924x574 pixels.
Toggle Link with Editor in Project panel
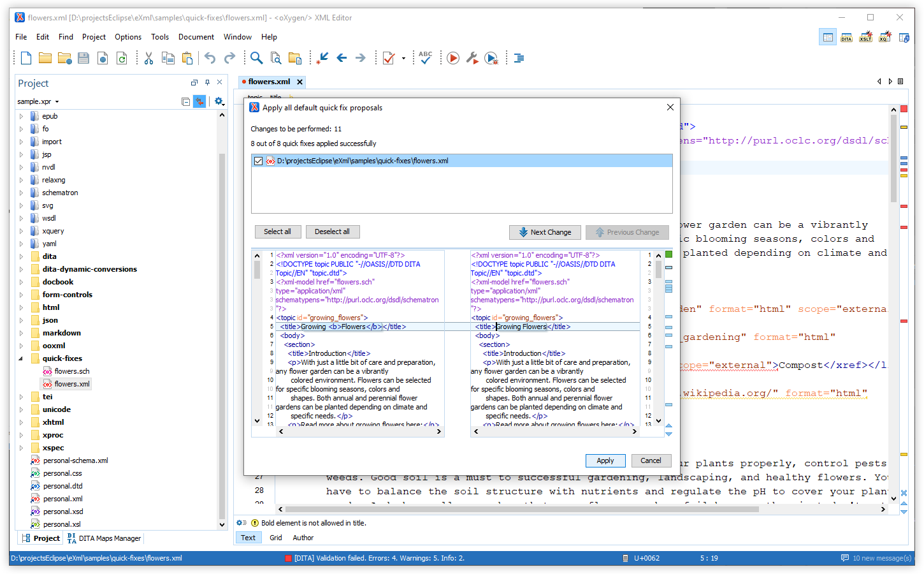coord(199,101)
